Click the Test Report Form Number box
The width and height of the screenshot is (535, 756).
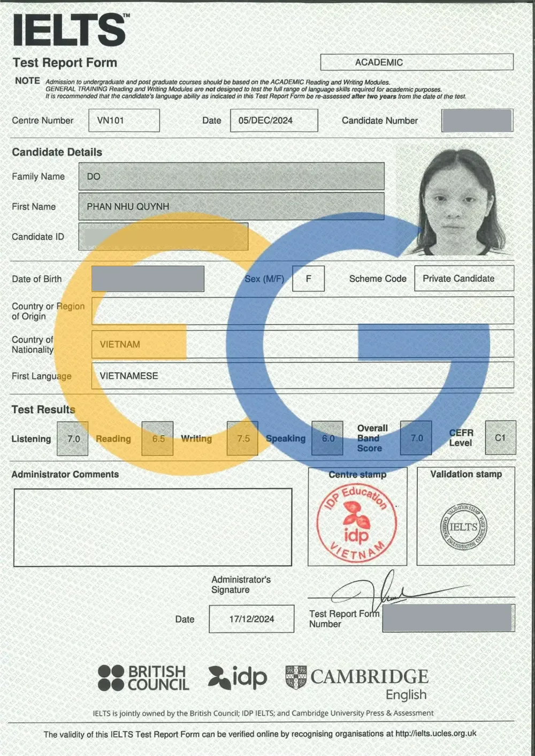coord(448,618)
